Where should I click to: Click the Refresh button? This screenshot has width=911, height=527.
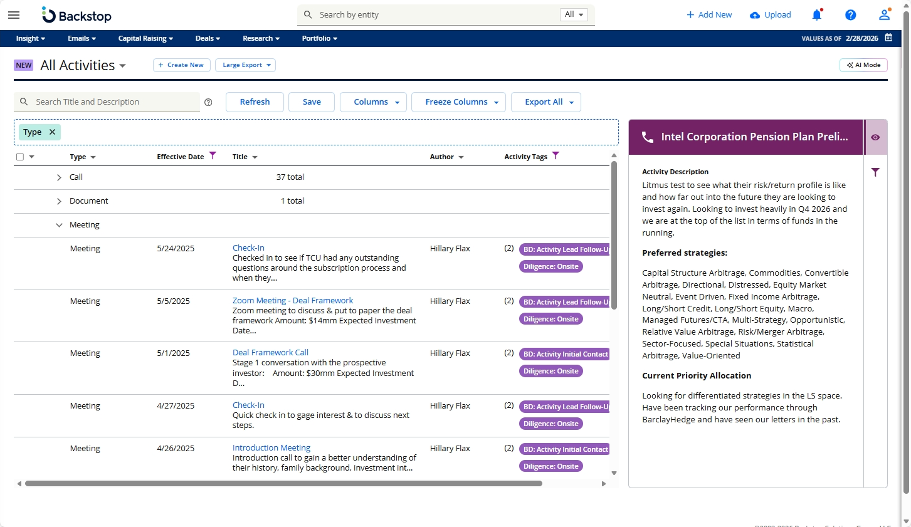click(x=254, y=102)
